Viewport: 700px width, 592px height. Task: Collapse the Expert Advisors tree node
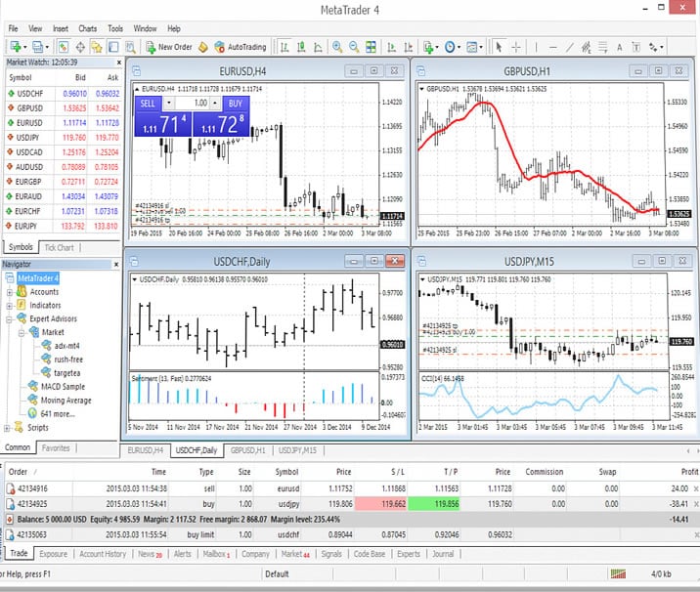tap(9, 319)
